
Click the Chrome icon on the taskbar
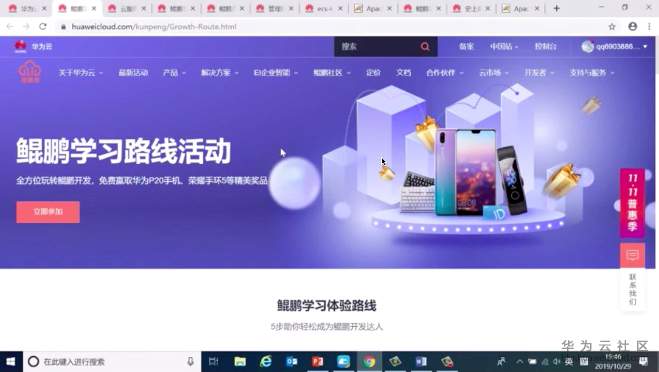pyautogui.click(x=369, y=361)
